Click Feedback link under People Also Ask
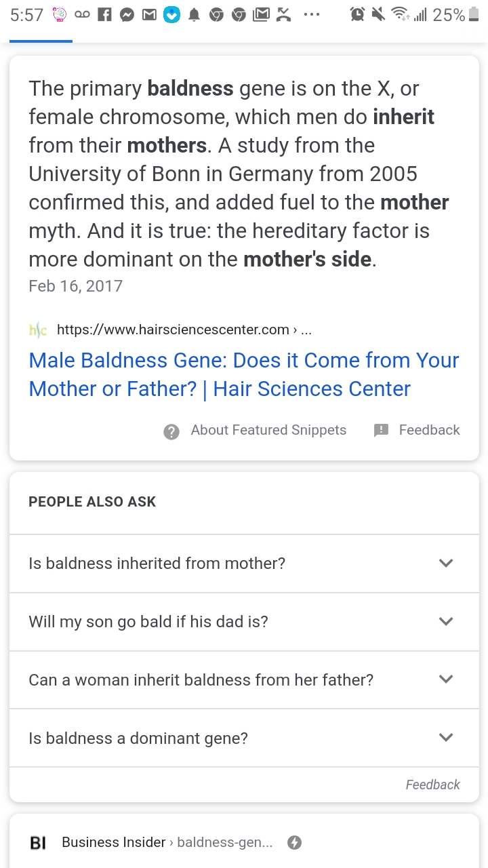Image resolution: width=488 pixels, height=868 pixels. (x=432, y=785)
